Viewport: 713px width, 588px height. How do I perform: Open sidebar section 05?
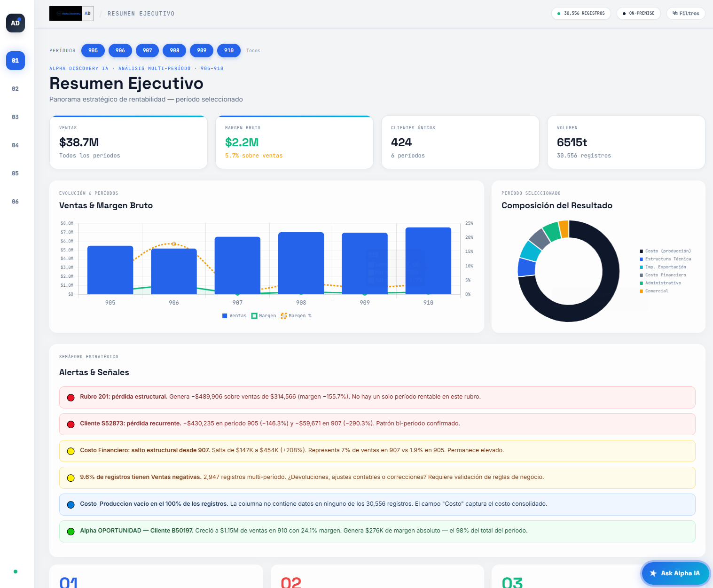15,173
